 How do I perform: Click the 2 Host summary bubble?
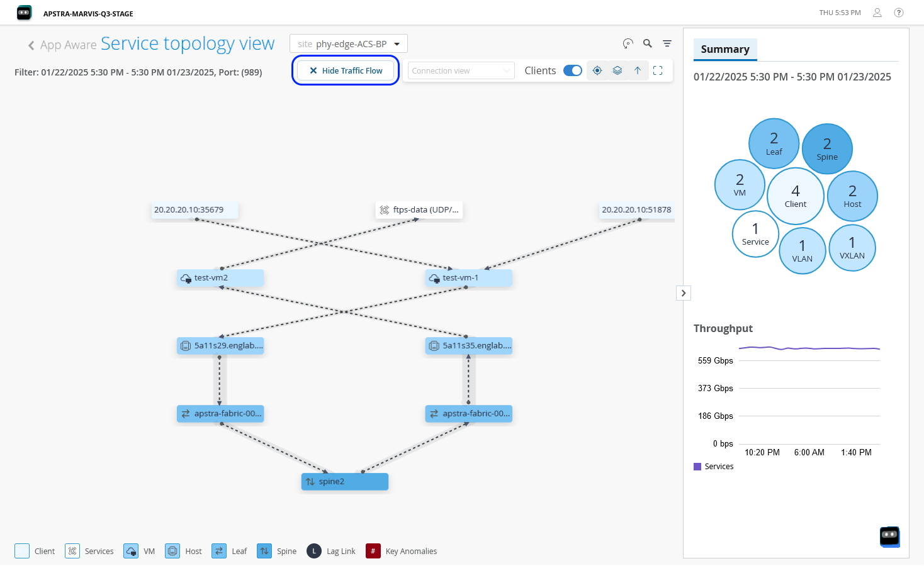click(x=852, y=196)
